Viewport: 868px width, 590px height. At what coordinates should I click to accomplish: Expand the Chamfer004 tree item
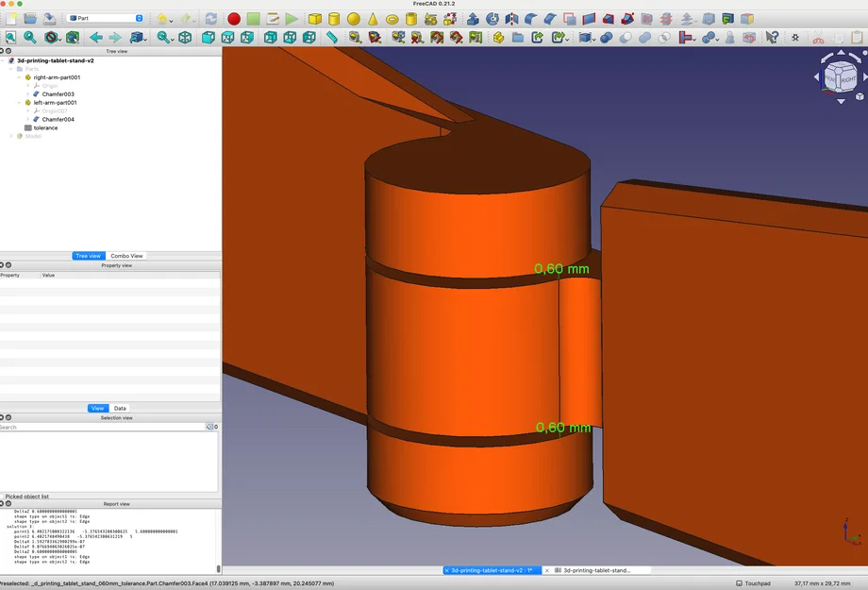[28, 120]
